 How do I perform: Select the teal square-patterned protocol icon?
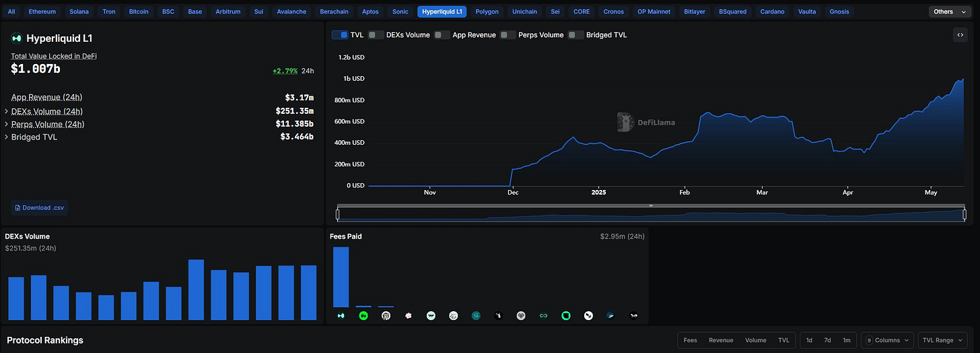(476, 315)
